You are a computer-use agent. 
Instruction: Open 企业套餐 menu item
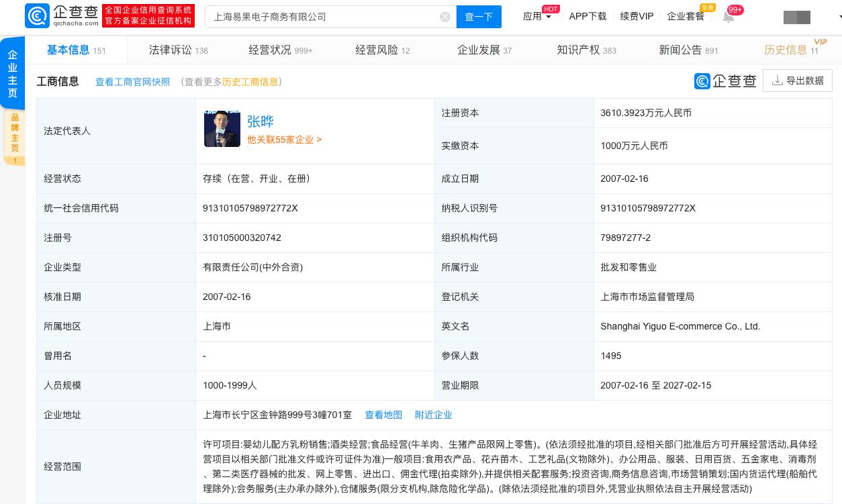686,16
